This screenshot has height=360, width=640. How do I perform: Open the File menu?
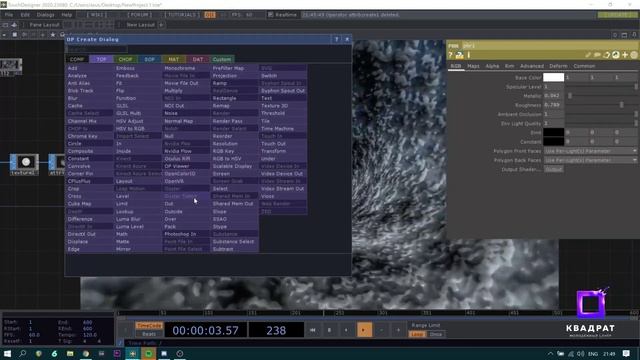coord(9,15)
